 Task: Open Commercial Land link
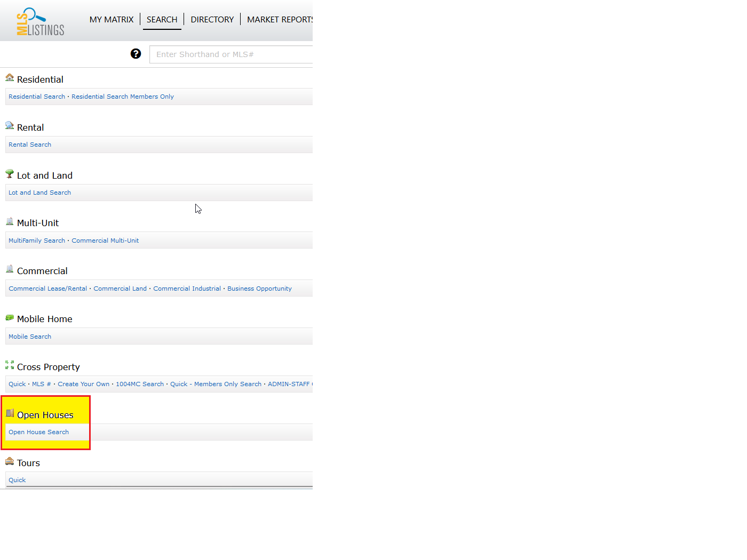coord(120,289)
